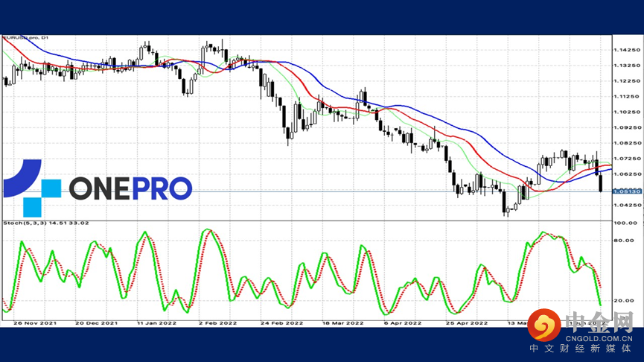Click the 20.00 stochastic level label
Viewport: 644px width, 362px height.
(623, 300)
